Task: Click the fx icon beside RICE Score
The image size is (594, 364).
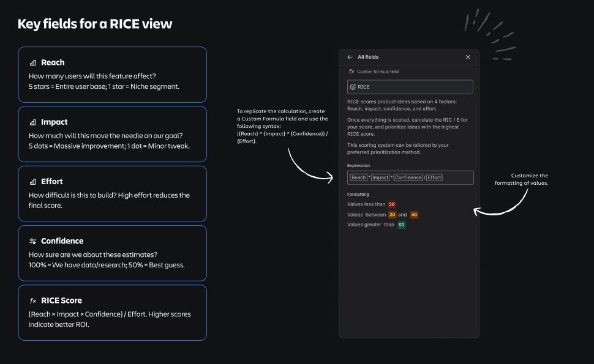Action: 33,301
